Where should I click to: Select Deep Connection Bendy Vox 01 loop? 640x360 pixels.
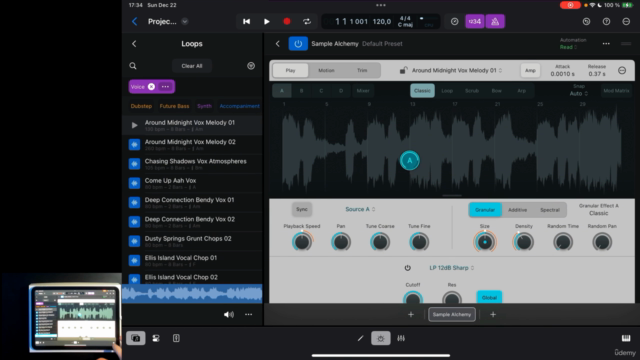tap(192, 202)
